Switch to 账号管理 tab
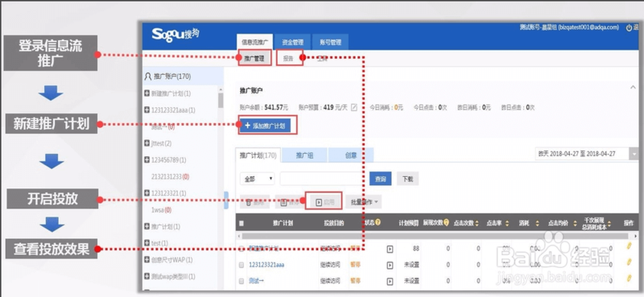644x297 pixels. point(330,42)
